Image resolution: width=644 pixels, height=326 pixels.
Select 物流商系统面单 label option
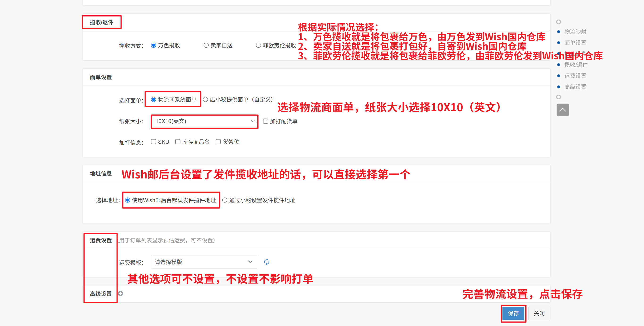tap(154, 99)
